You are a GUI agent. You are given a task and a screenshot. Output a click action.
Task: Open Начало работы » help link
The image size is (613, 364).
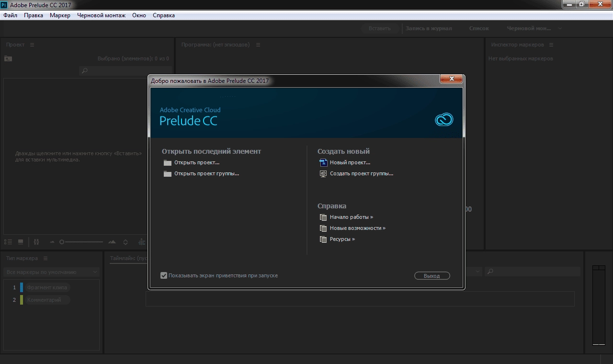click(x=352, y=217)
